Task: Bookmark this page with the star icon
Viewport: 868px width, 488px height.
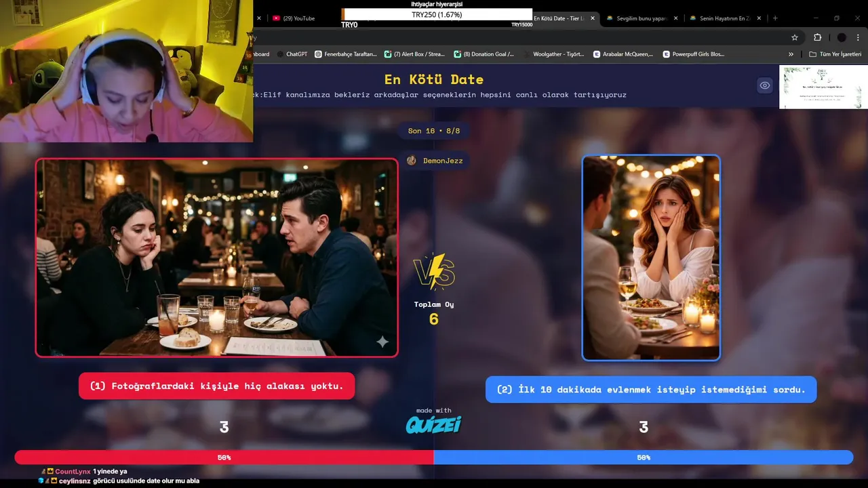Action: point(795,37)
